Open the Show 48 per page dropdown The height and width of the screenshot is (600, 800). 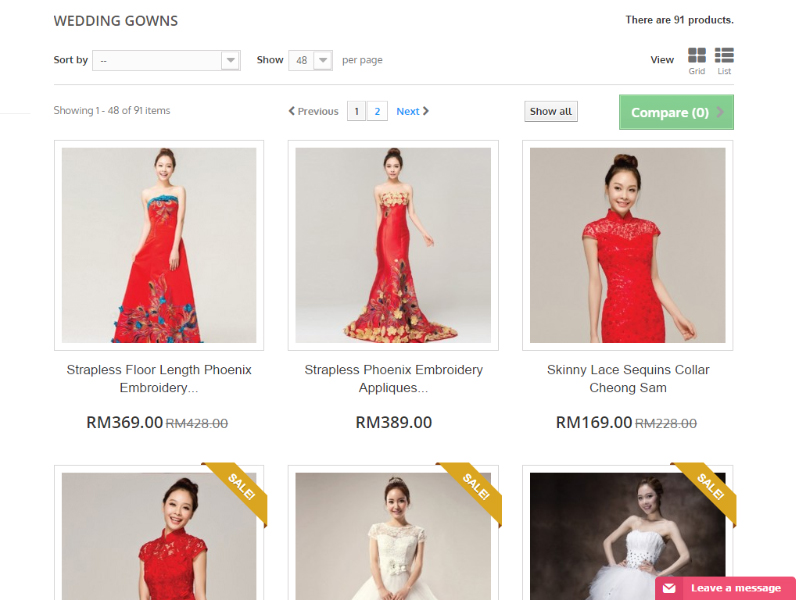pos(310,60)
